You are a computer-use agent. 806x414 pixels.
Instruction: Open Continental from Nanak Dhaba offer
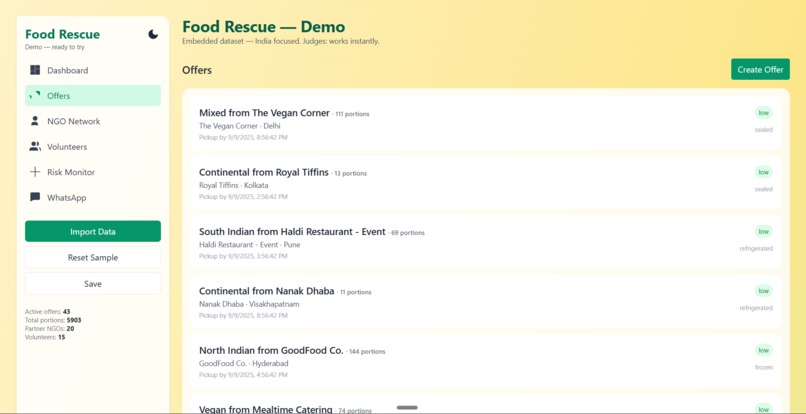pos(485,302)
